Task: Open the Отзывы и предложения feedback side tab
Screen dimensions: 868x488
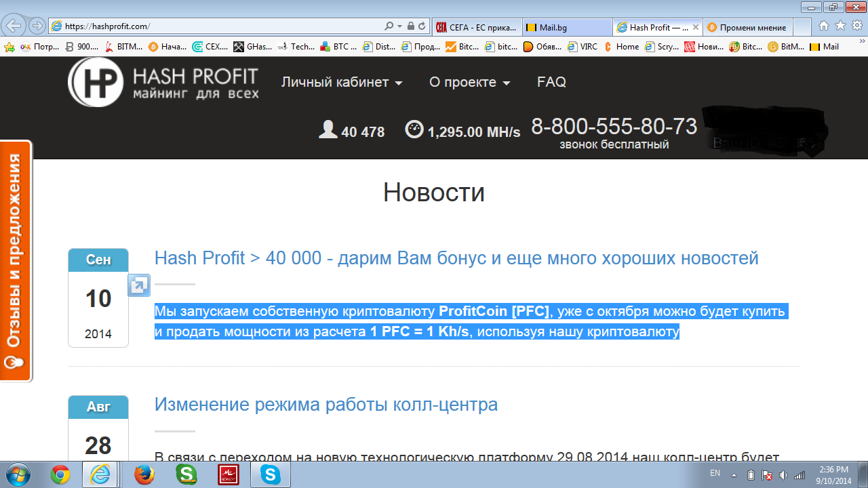Action: pyautogui.click(x=16, y=261)
